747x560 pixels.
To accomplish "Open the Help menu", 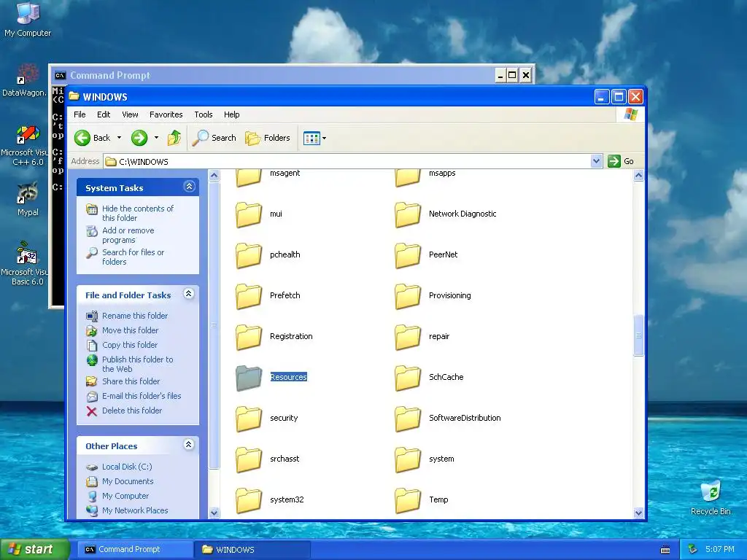I will coord(231,114).
